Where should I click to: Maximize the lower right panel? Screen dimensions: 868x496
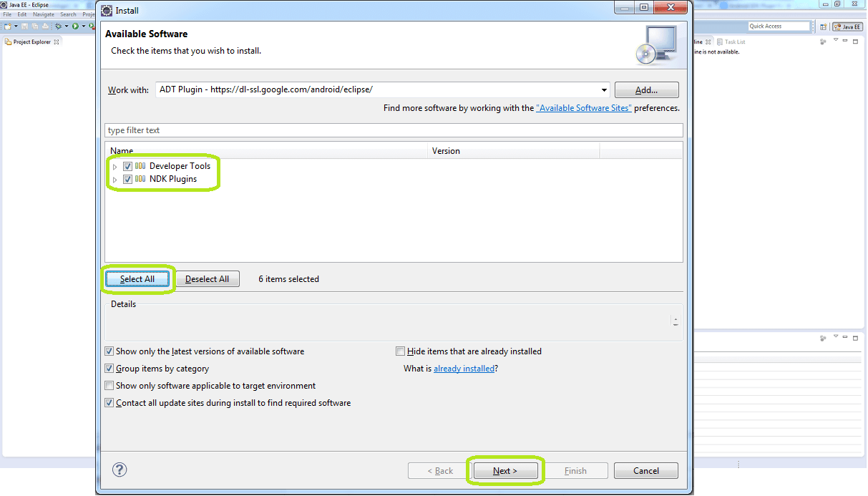click(x=855, y=338)
